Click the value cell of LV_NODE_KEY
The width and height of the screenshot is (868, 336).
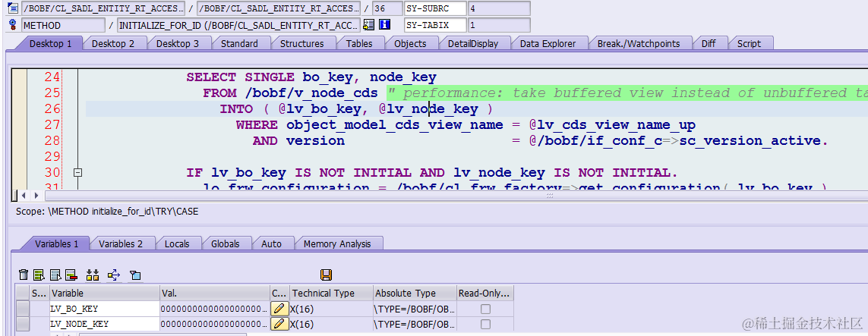(x=214, y=325)
